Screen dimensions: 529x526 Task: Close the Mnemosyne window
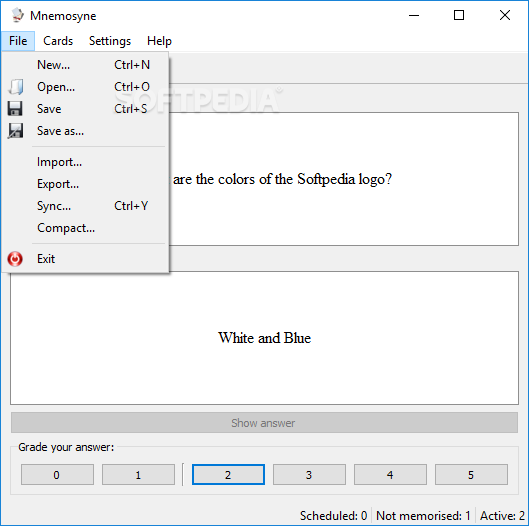[x=505, y=16]
